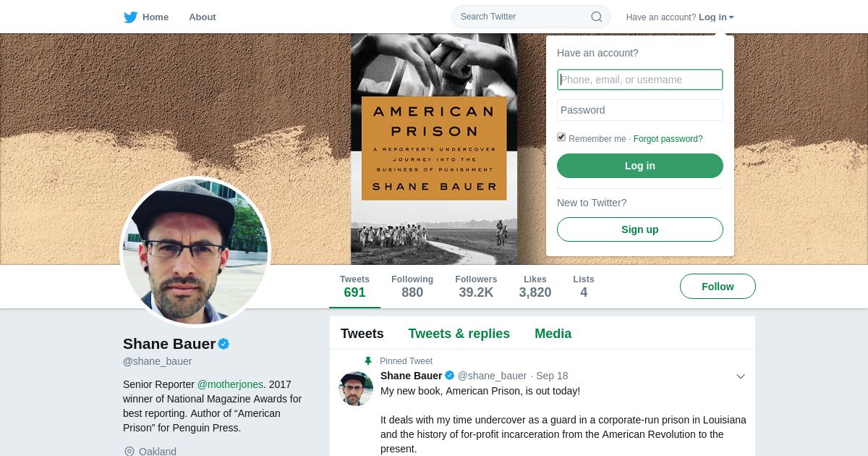This screenshot has height=456, width=868.
Task: Click the Twitter bird Home icon
Action: [130, 17]
